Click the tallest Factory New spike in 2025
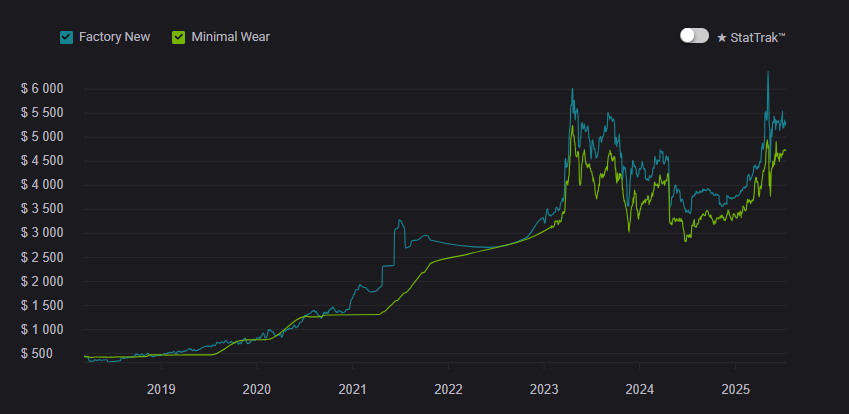The width and height of the screenshot is (849, 414). (x=768, y=72)
